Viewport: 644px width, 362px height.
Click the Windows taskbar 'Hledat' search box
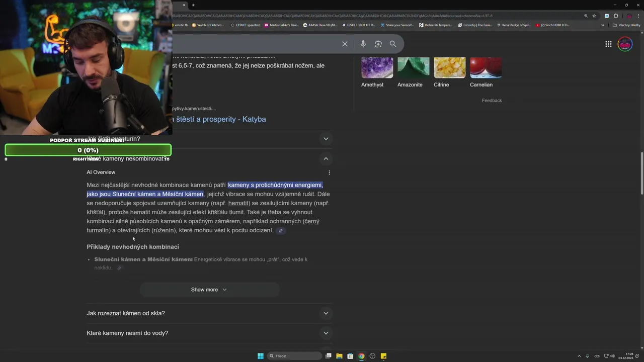(295, 356)
